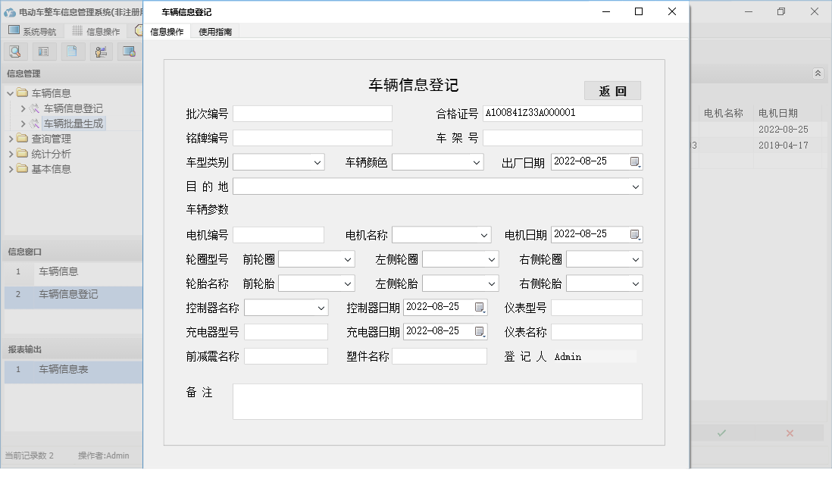
Task: Click inside the 合格证号 input field
Action: pyautogui.click(x=561, y=113)
